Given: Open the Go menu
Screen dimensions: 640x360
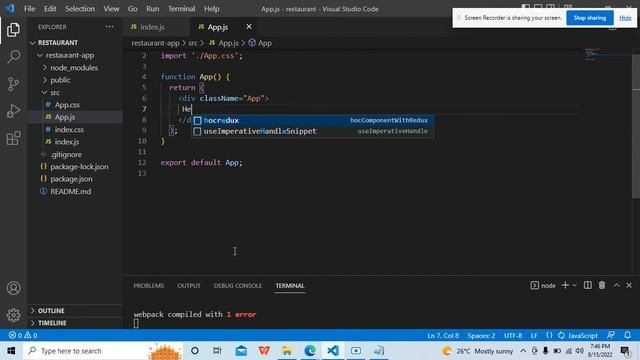Looking at the screenshot, I should tap(133, 9).
